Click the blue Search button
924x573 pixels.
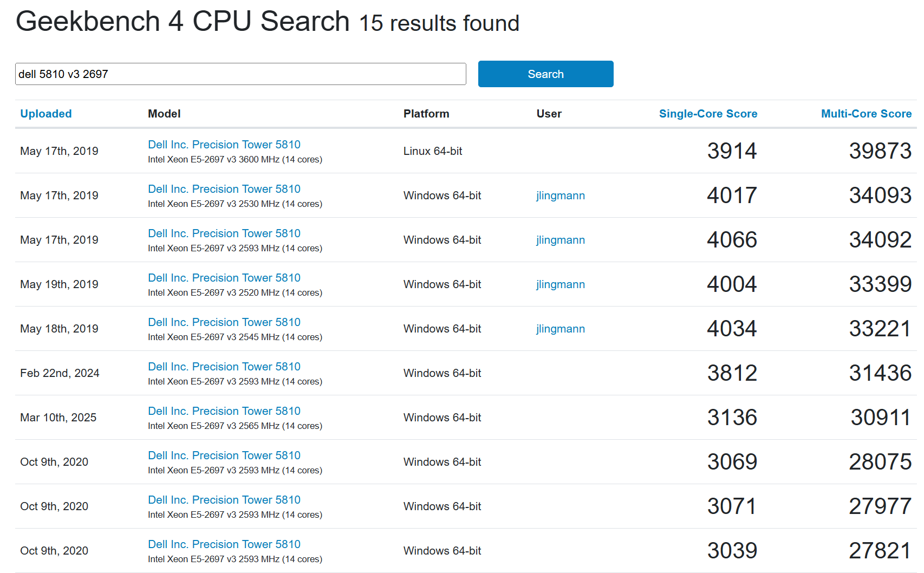[x=545, y=74]
